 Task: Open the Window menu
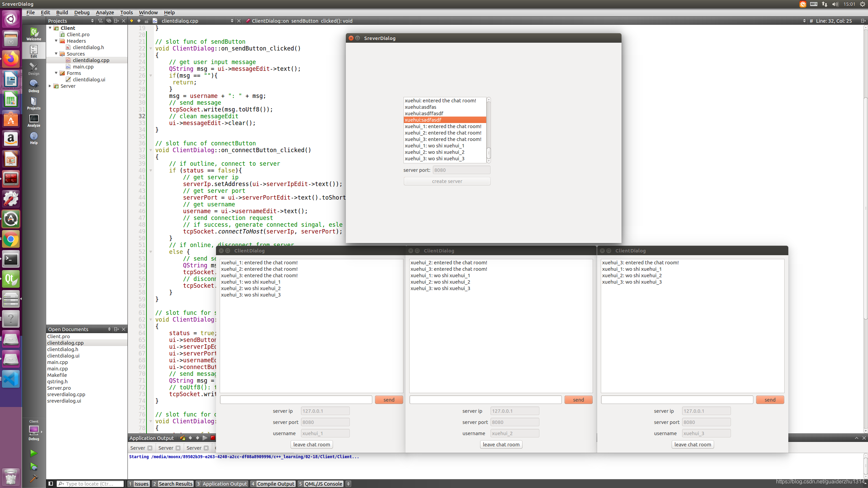click(148, 12)
